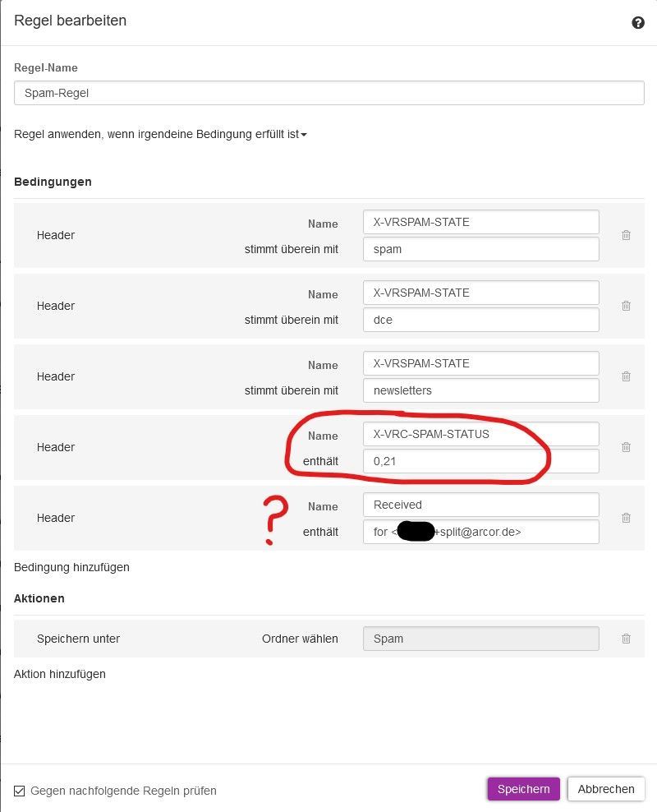The image size is (657, 812).
Task: Delete the 'spam' header condition
Action: [626, 235]
